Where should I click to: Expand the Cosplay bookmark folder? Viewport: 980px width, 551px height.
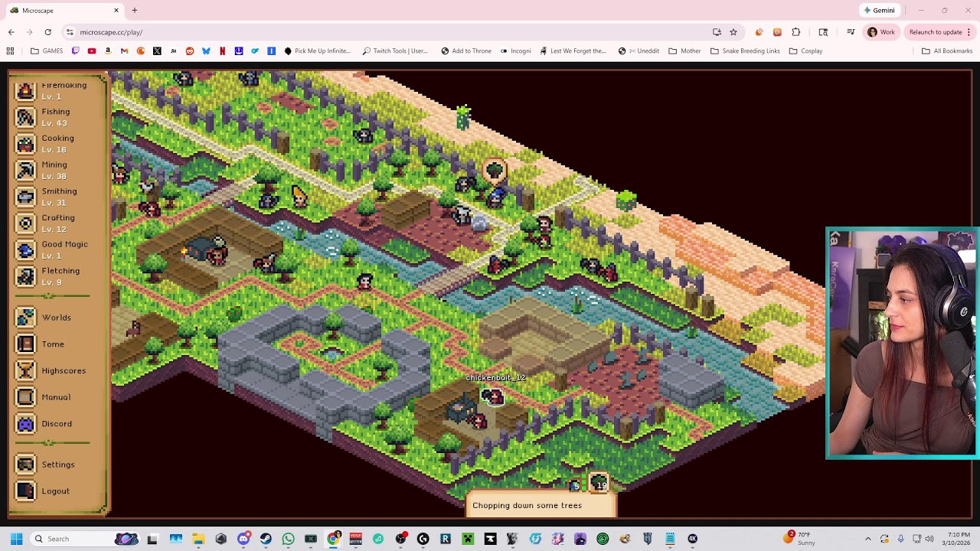point(805,51)
